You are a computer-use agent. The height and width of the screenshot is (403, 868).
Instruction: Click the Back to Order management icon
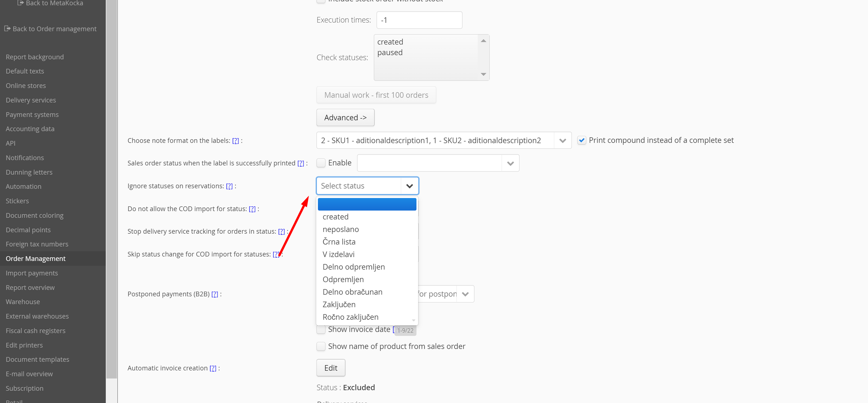point(7,29)
